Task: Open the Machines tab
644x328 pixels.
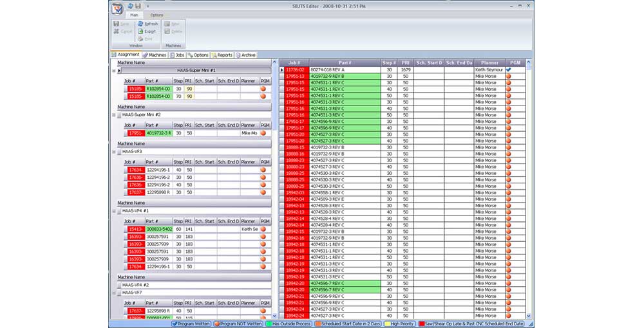Action: (x=155, y=55)
